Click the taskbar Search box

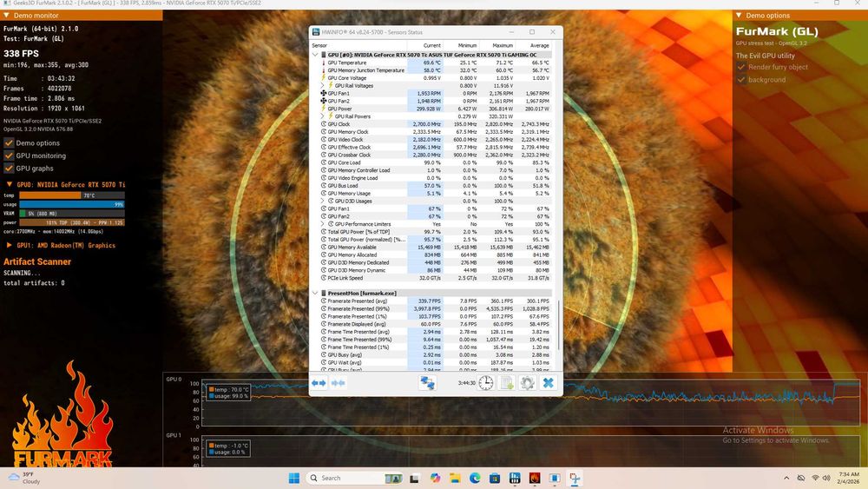pyautogui.click(x=354, y=478)
